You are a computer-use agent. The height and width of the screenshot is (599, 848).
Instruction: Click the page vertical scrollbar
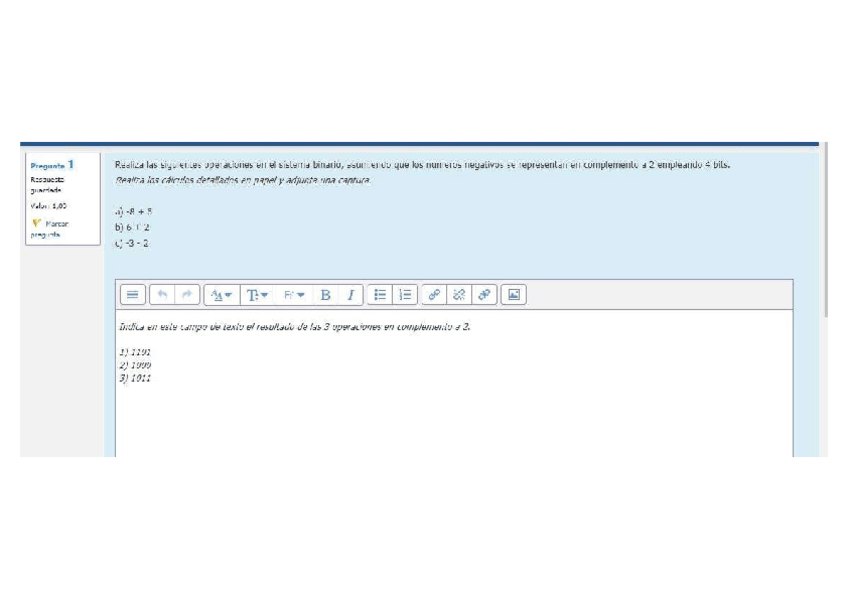tap(825, 230)
